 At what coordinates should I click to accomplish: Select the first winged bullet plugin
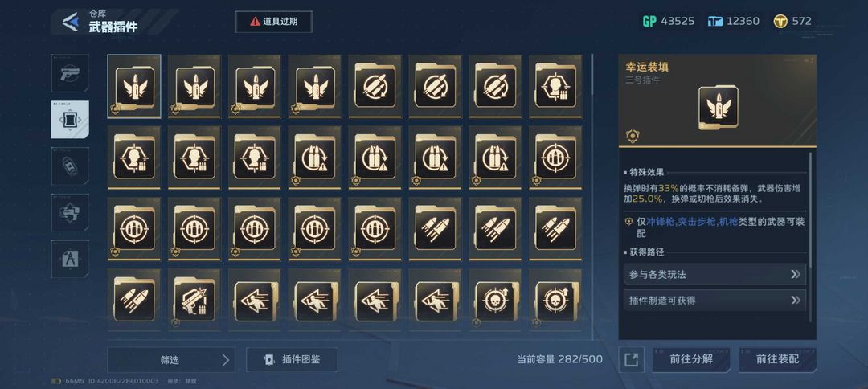[134, 86]
